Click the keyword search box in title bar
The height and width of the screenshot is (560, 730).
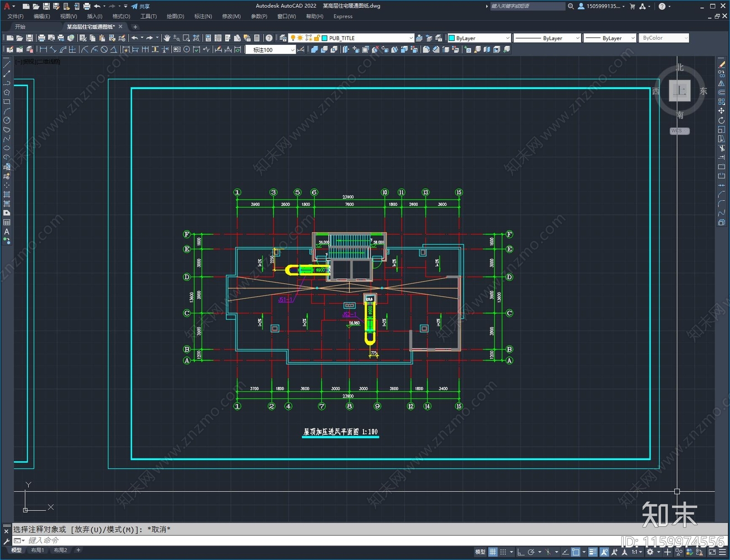[527, 6]
